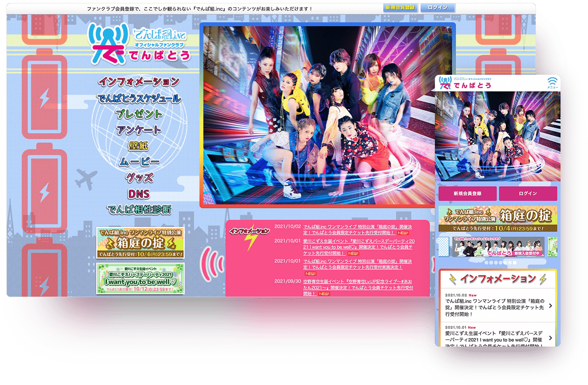
Task: Open mobile news でんぱ組.inc ワンマンライブ 特別公演
Action: click(495, 308)
